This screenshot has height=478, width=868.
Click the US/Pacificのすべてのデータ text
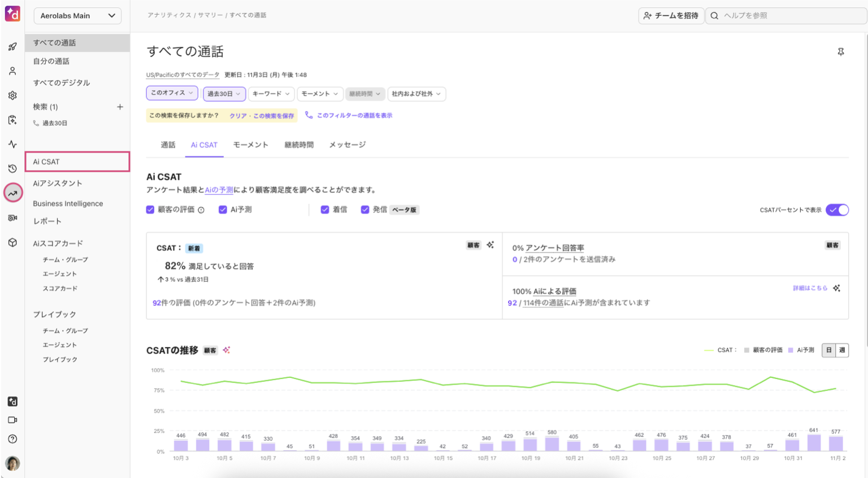click(x=183, y=75)
